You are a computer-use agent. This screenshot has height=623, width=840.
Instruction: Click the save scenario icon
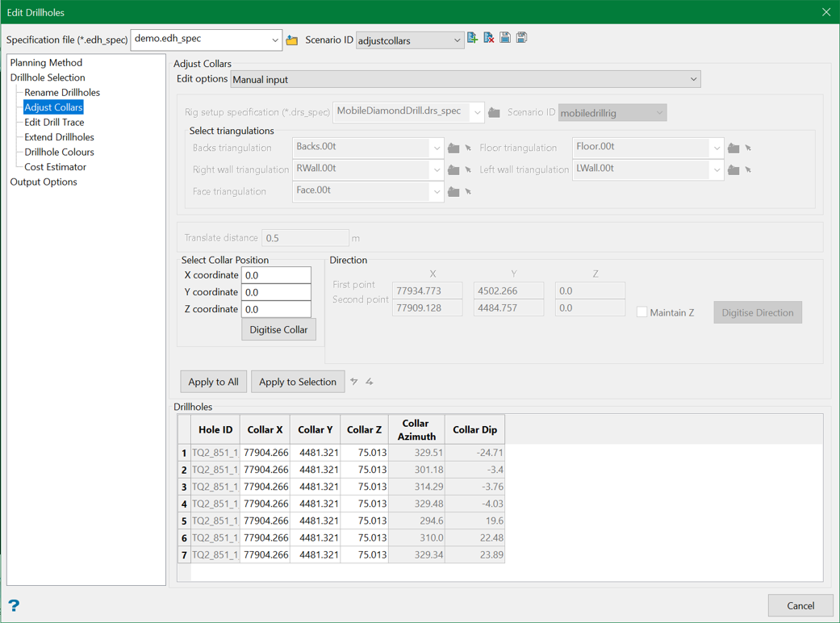click(505, 38)
